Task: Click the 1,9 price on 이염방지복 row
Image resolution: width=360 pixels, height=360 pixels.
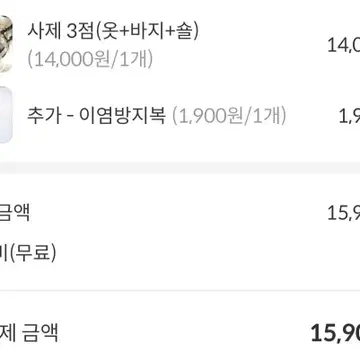Action: (349, 116)
